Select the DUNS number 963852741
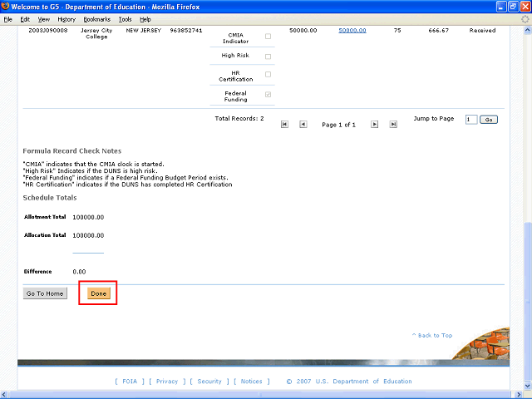 186,30
